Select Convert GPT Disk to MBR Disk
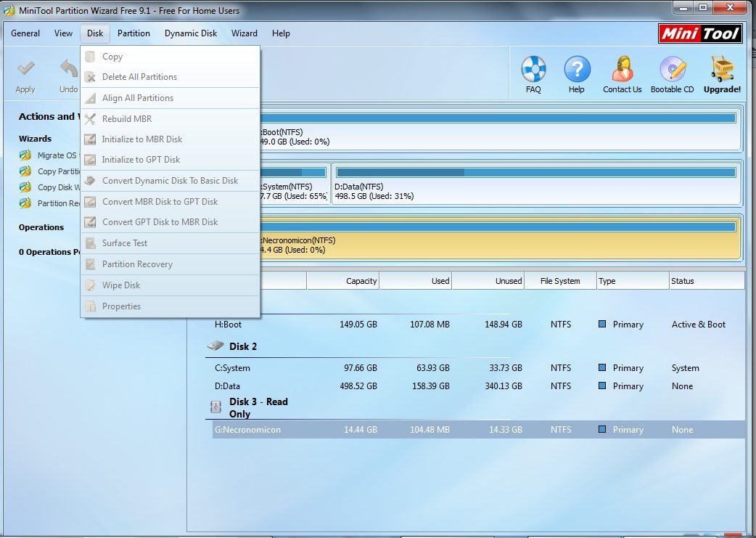756x538 pixels. click(170, 222)
